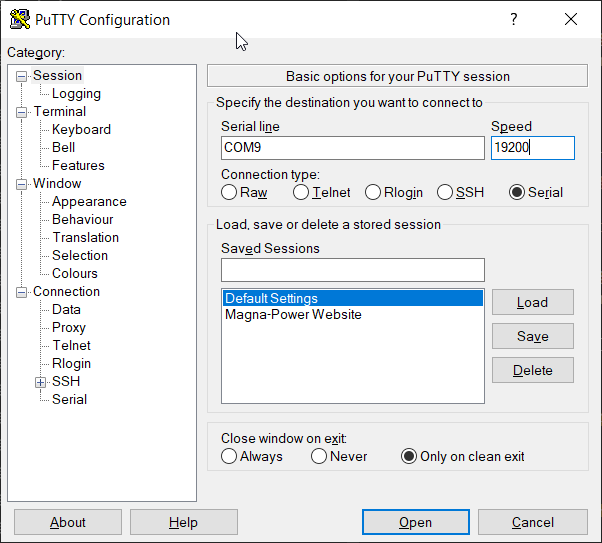Viewport: 602px width, 543px height.
Task: Click the question mark help button
Action: click(514, 19)
